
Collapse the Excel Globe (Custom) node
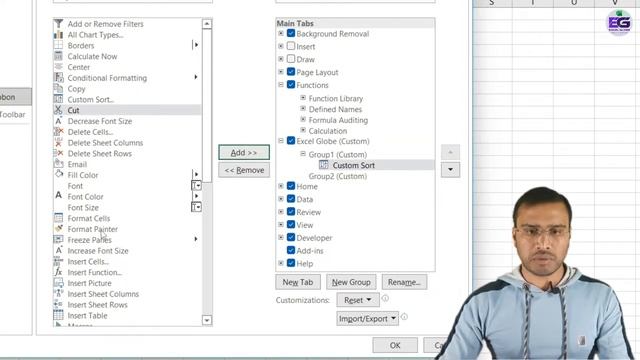281,141
